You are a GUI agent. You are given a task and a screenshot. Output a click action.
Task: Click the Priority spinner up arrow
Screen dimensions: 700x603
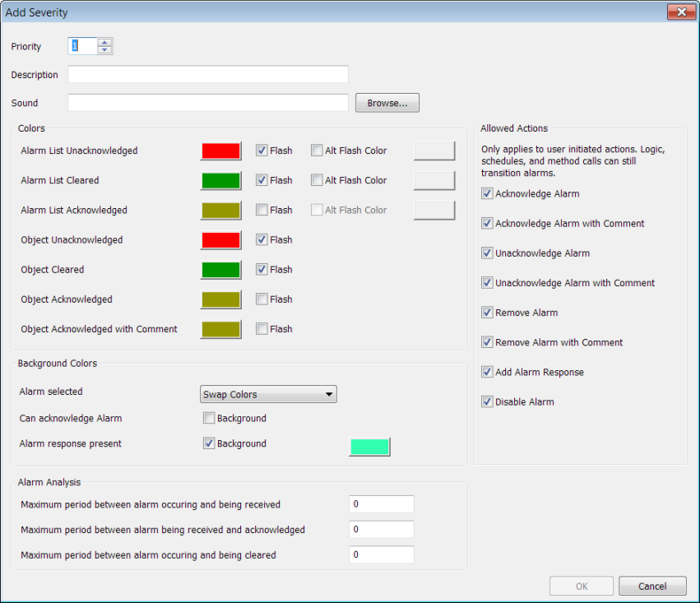104,42
